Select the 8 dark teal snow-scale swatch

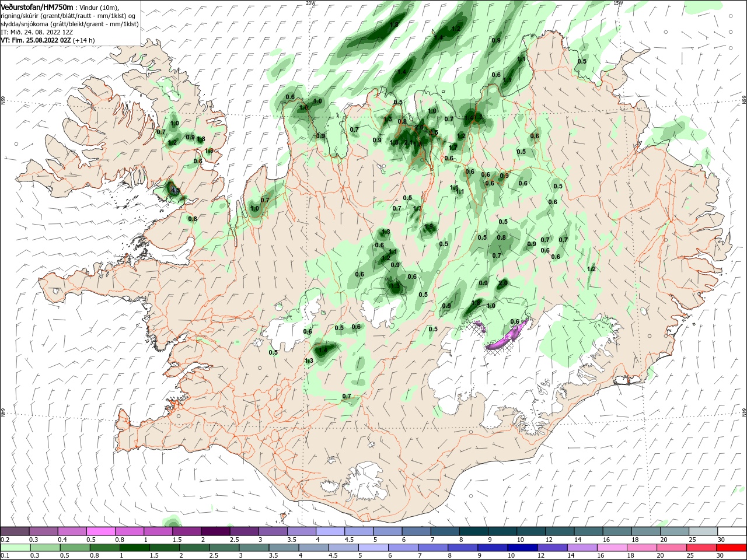(474, 531)
